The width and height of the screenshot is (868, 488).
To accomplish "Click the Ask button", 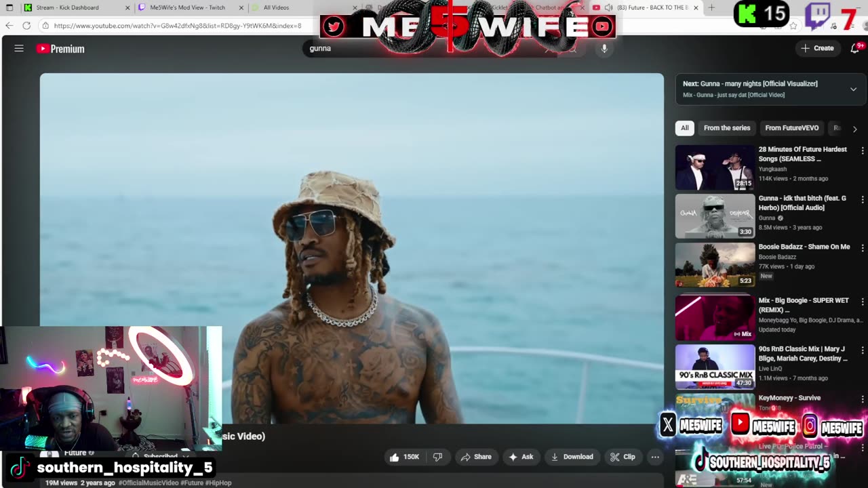I will (x=521, y=457).
